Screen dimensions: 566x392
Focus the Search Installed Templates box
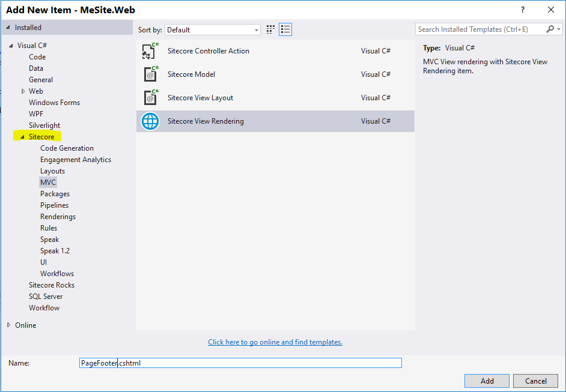pyautogui.click(x=481, y=29)
